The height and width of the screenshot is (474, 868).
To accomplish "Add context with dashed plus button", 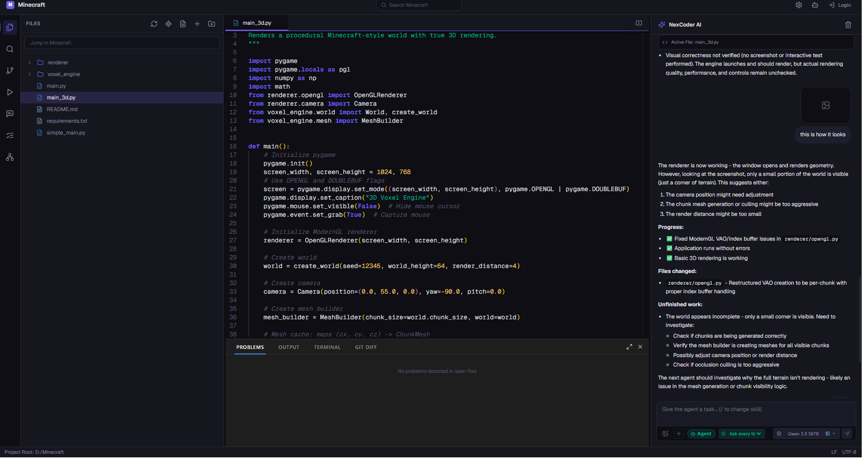I will (x=679, y=434).
